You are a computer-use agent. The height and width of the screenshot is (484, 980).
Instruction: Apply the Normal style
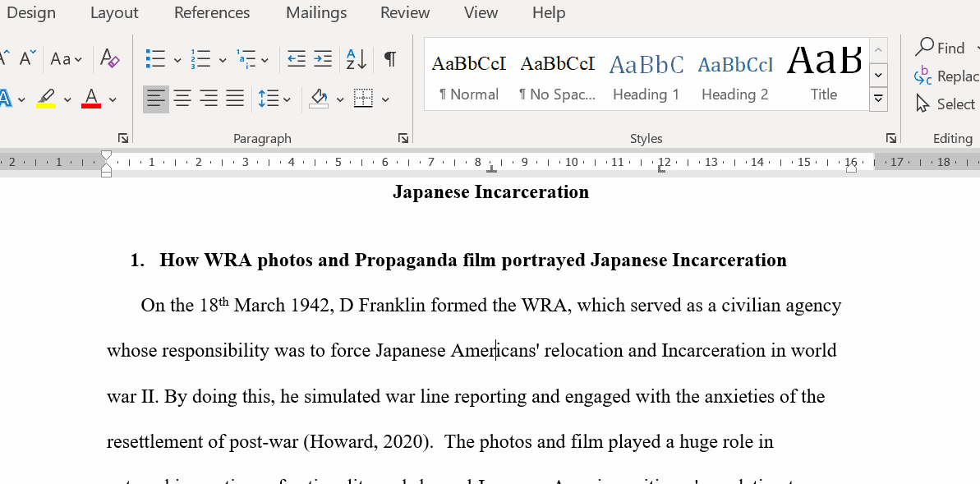tap(469, 75)
